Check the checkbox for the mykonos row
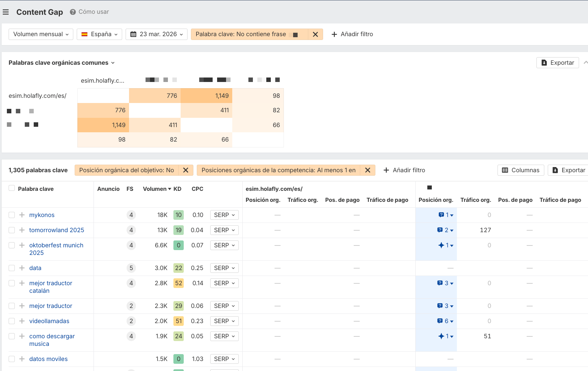The width and height of the screenshot is (588, 371). click(x=11, y=215)
